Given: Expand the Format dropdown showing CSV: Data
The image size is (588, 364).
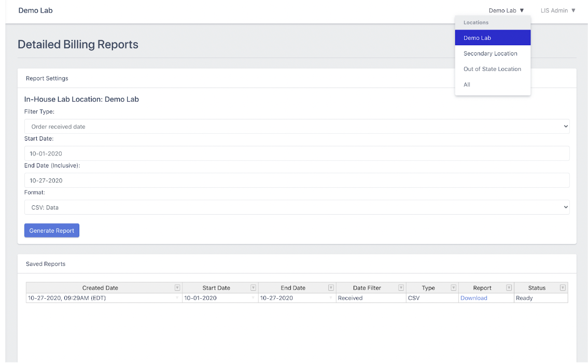Looking at the screenshot, I should coord(297,207).
